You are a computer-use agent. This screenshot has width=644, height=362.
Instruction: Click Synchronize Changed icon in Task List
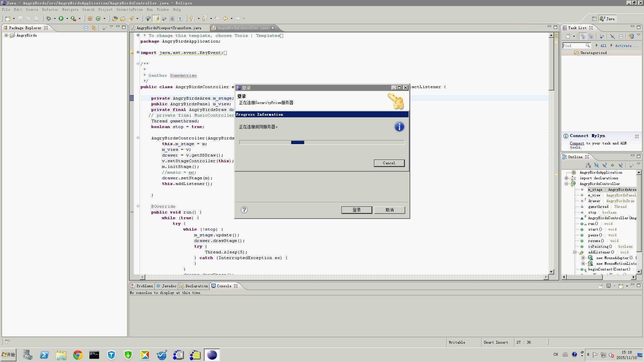tap(631, 36)
